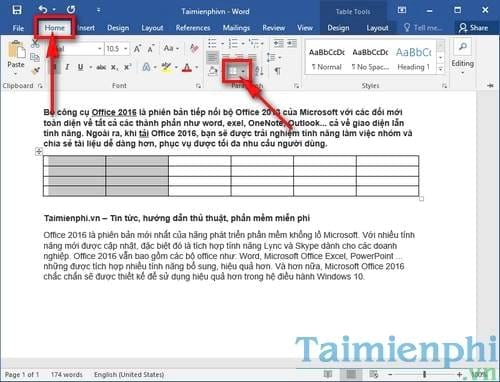Image resolution: width=500 pixels, height=382 pixels.
Task: Click the Paste clipboard icon
Action: [16, 50]
